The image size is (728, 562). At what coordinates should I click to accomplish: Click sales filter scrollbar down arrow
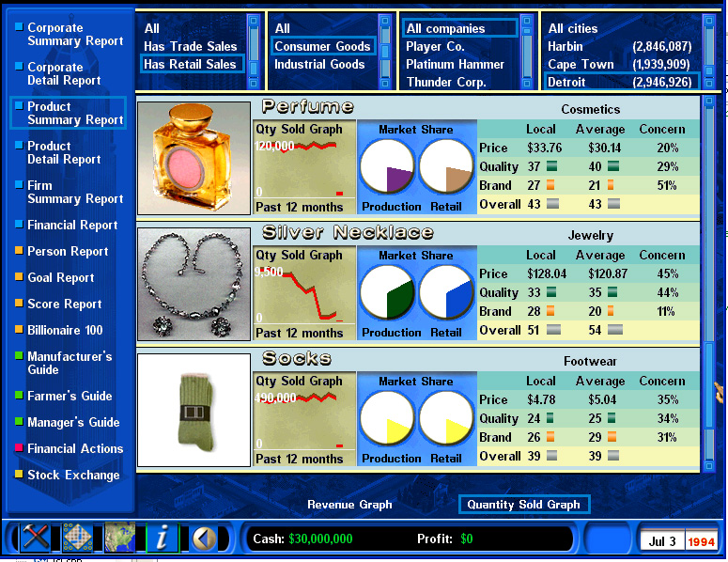[x=254, y=83]
